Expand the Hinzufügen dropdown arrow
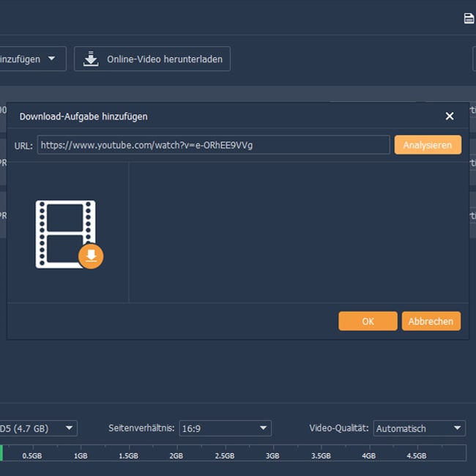Image resolution: width=476 pixels, height=476 pixels. coord(52,59)
